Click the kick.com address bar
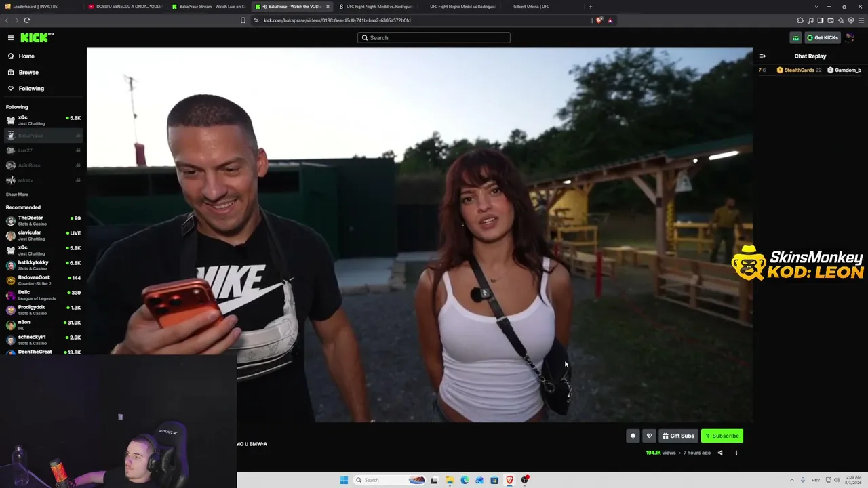868x488 pixels. pyautogui.click(x=420, y=20)
